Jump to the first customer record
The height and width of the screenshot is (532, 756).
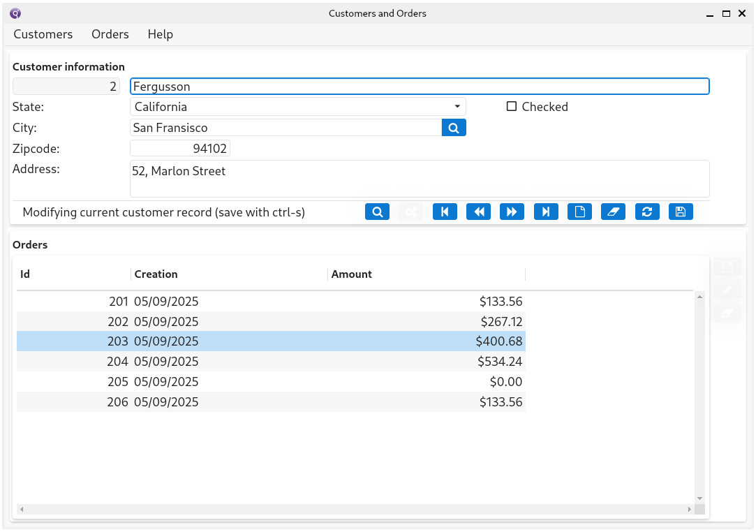click(x=445, y=212)
